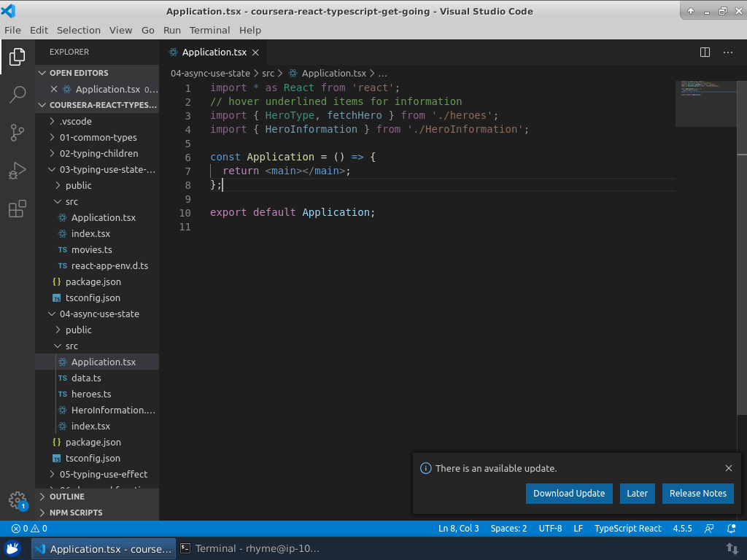Expand the 01-common-types folder

(98, 137)
